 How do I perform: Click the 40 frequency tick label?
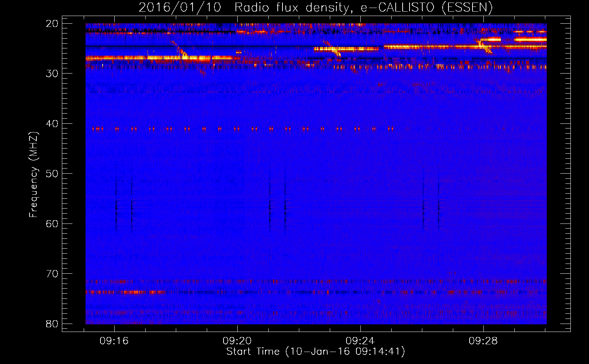[x=52, y=124]
